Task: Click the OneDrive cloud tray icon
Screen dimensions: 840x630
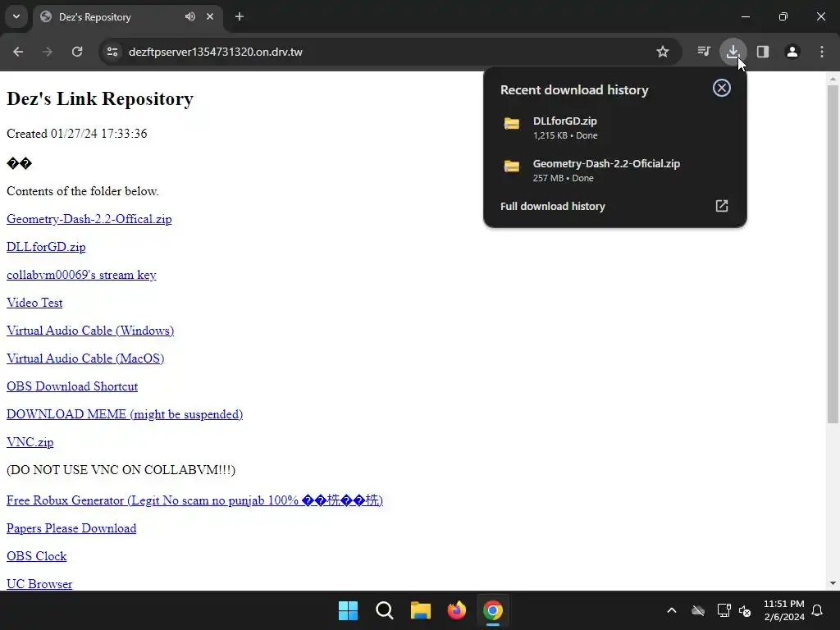Action: point(698,610)
